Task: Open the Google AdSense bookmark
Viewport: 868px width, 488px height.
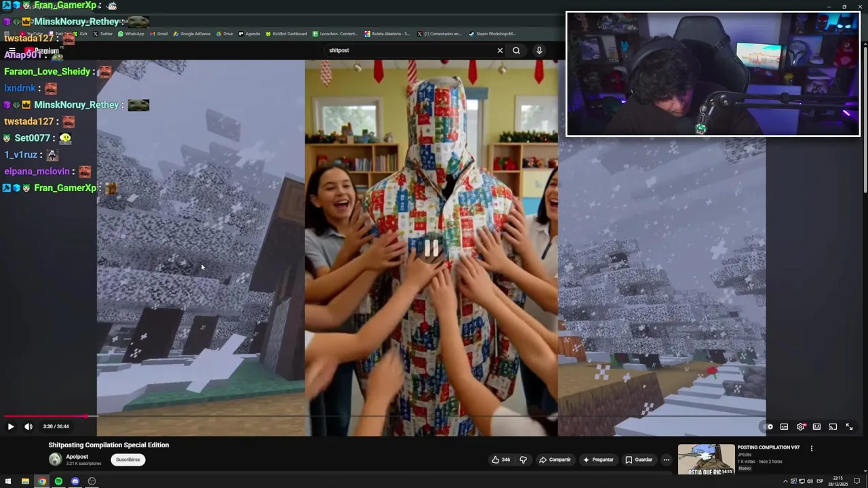Action: 192,34
